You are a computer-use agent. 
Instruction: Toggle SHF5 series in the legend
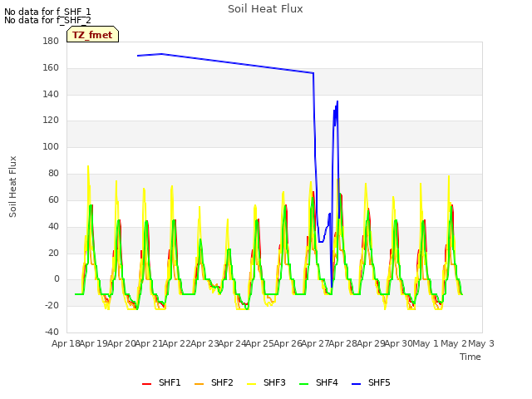pos(371,382)
